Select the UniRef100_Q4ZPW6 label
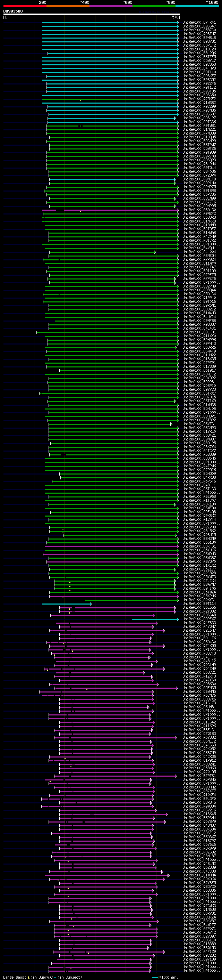 pyautogui.click(x=199, y=466)
